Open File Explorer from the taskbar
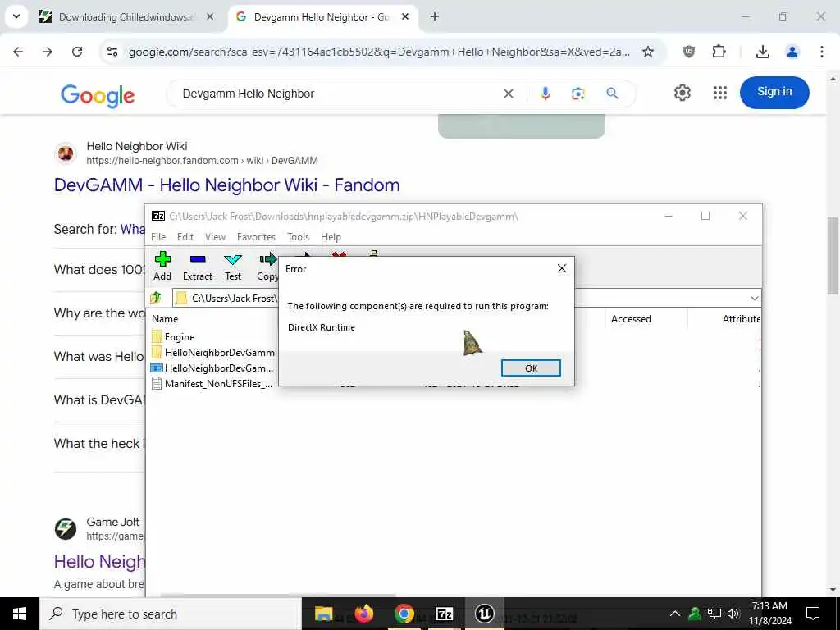Viewport: 840px width, 630px height. (x=323, y=614)
